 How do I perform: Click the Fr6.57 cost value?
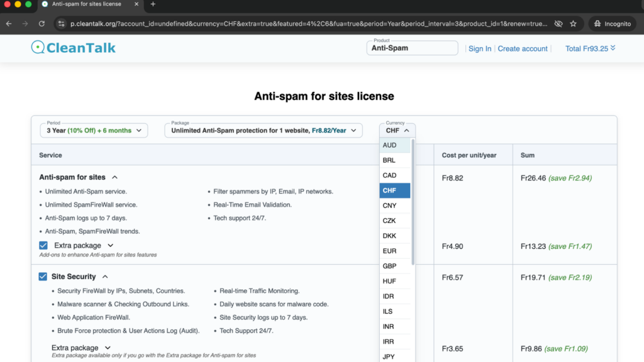tap(452, 277)
